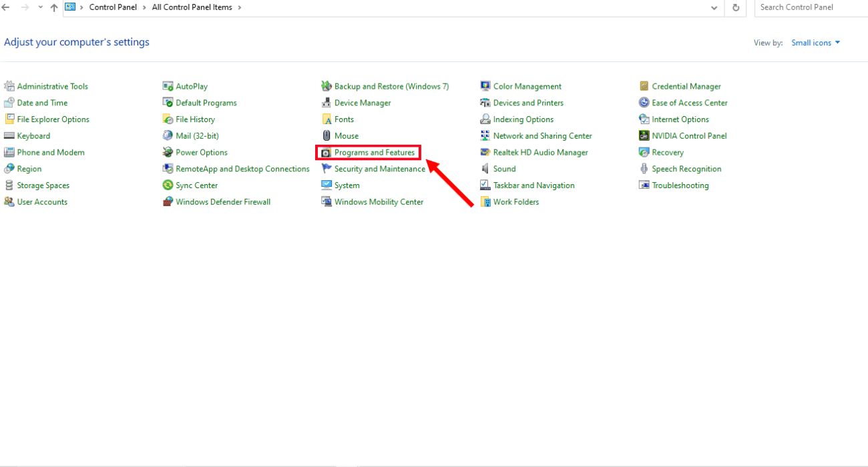The image size is (868, 467).
Task: Open Speech Recognition link
Action: [x=686, y=169]
